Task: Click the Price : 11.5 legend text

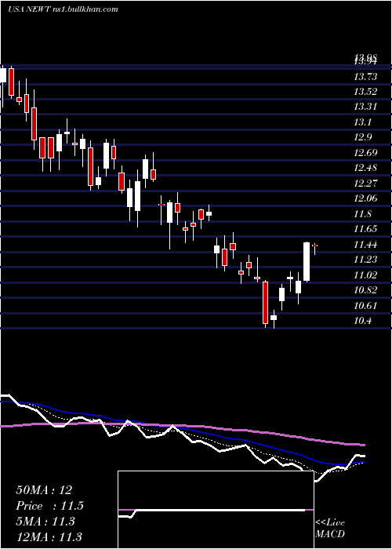Action: tap(50, 506)
